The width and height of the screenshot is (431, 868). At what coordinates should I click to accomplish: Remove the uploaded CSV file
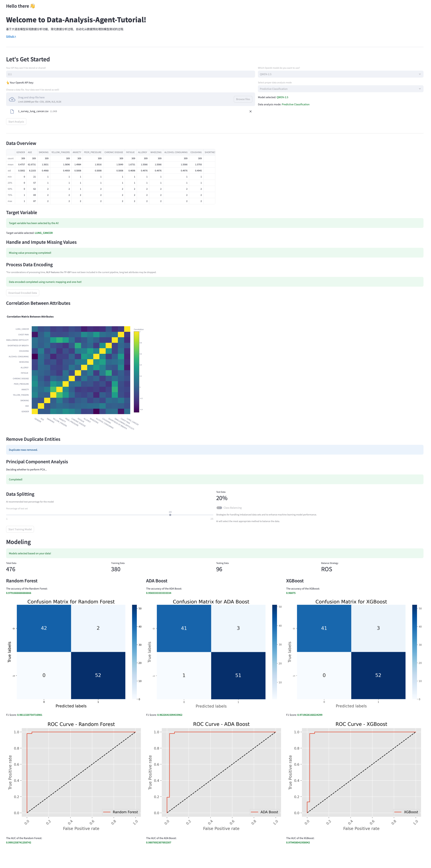tap(250, 112)
